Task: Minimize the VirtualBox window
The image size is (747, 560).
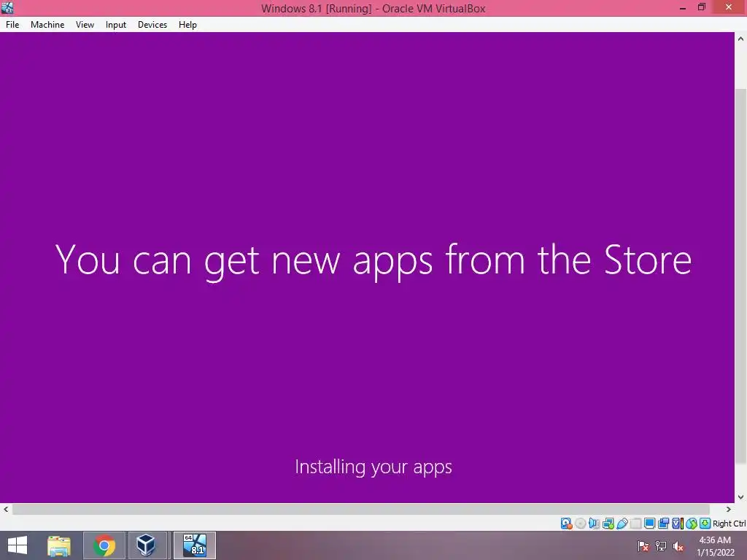Action: (x=683, y=8)
